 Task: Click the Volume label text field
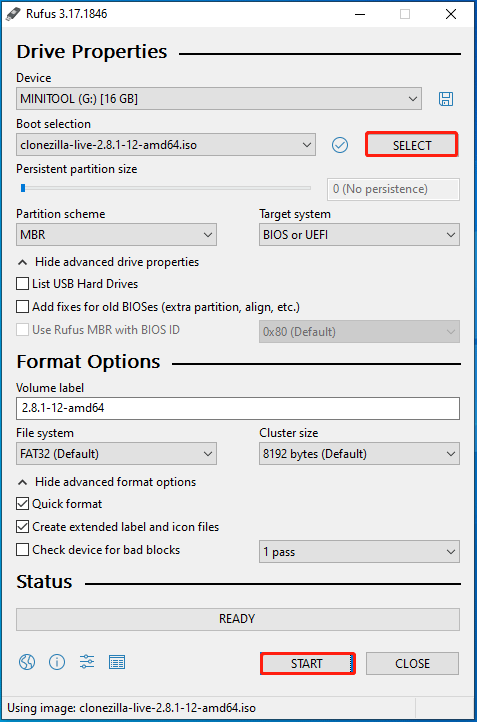[238, 408]
